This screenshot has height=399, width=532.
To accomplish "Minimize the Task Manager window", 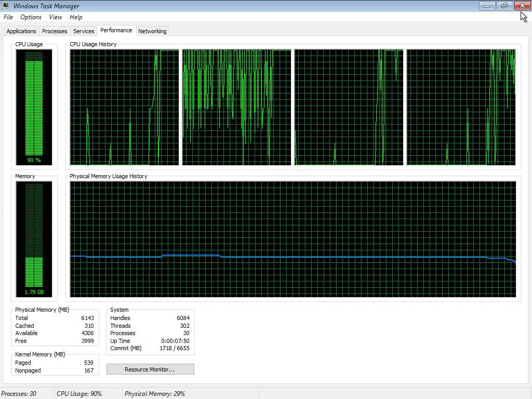I will click(487, 6).
